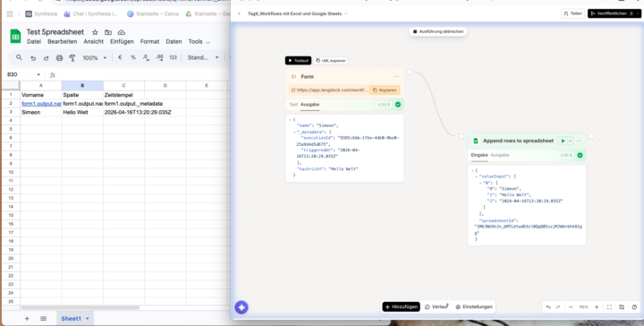This screenshot has height=326, width=644.
Task: Decrease decimal places
Action: pyautogui.click(x=146, y=57)
